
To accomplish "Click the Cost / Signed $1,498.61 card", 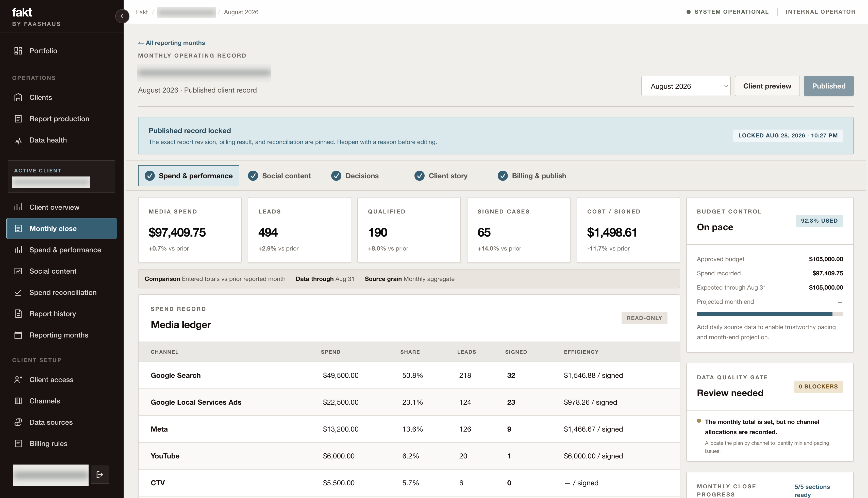I will (628, 230).
